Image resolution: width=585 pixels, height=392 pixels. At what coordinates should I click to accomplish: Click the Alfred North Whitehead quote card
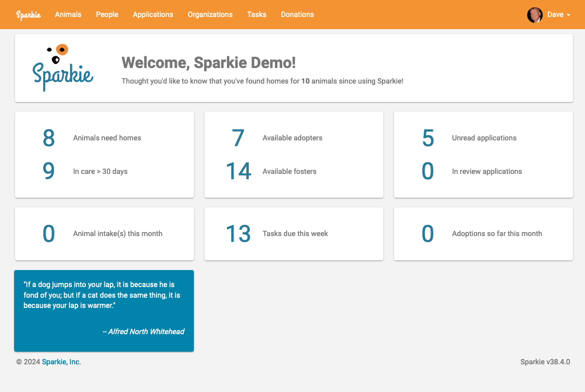tap(104, 311)
